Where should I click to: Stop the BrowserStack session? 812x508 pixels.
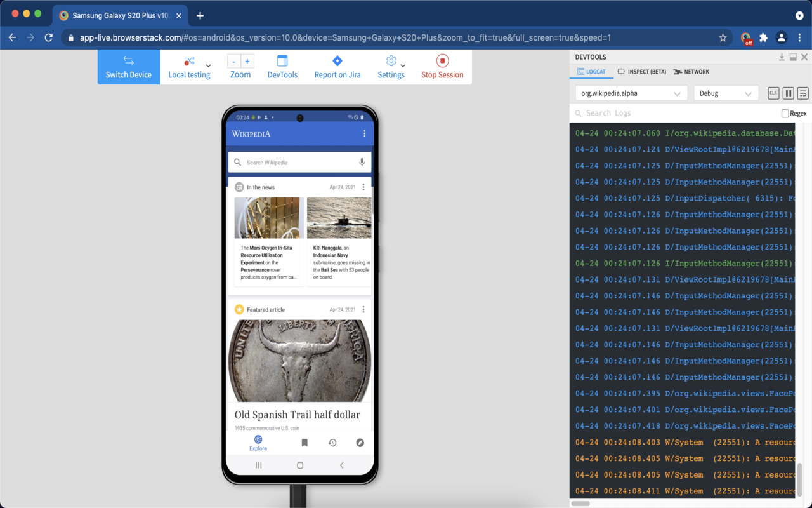(x=442, y=67)
